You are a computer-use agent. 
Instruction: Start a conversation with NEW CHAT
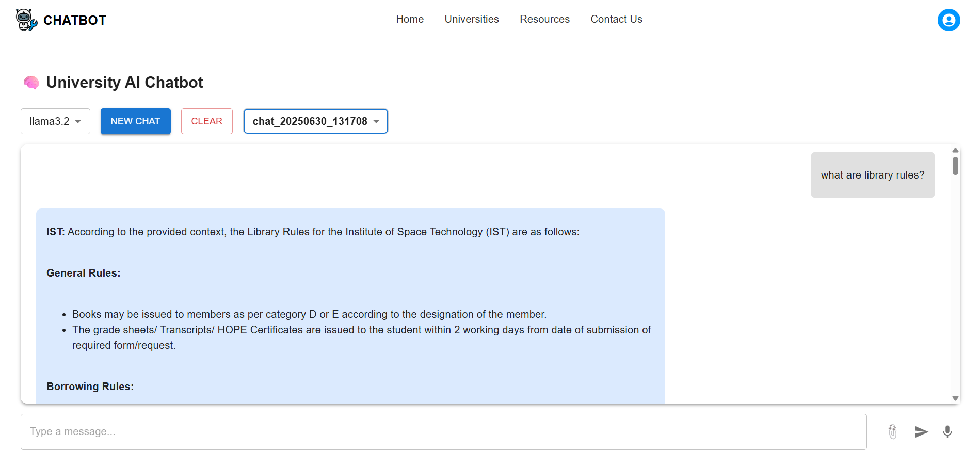[x=135, y=121]
